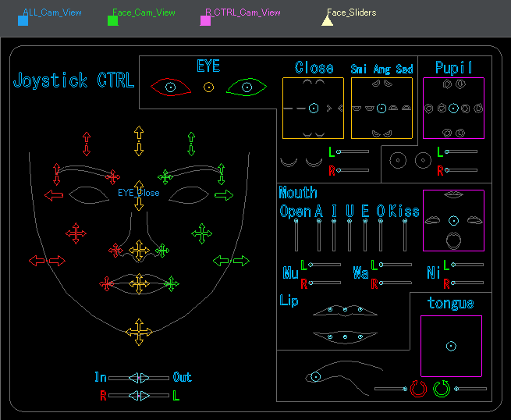
Task: Select the upper lip center circle control
Action: (x=345, y=309)
